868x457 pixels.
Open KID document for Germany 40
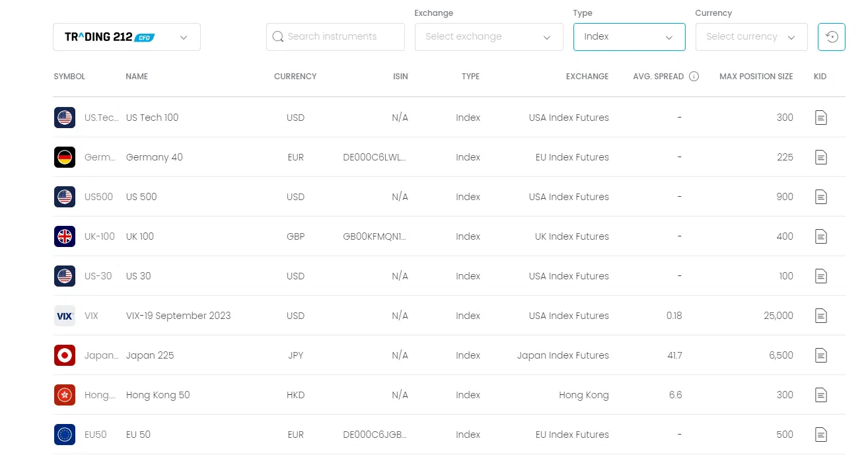point(820,157)
